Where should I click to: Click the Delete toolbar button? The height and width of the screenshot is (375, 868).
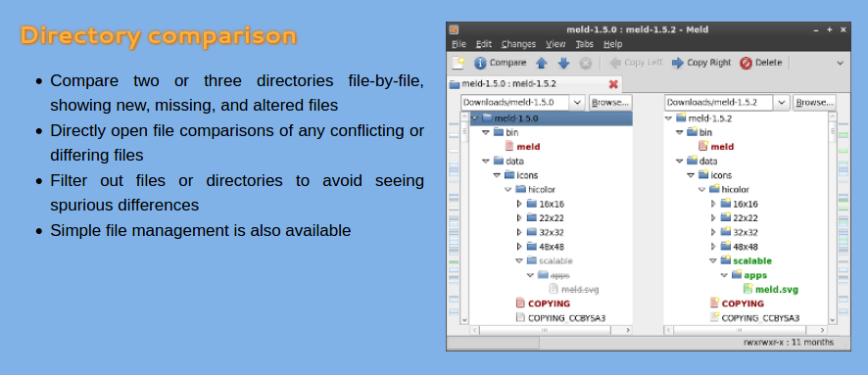760,63
